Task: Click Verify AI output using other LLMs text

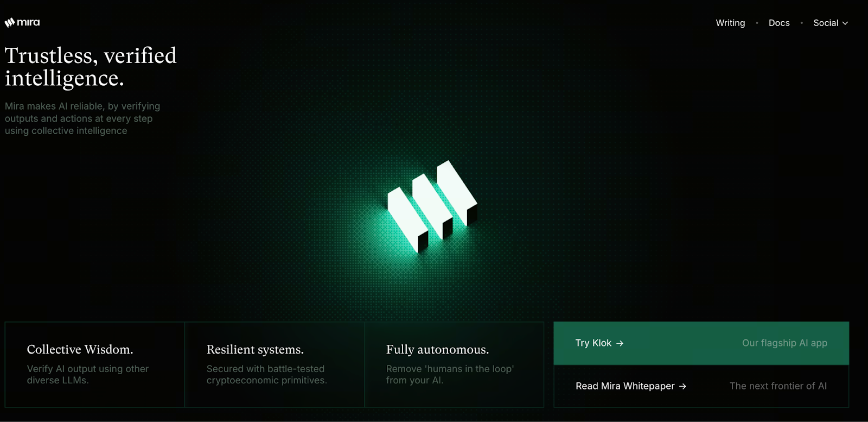Action: click(x=88, y=374)
